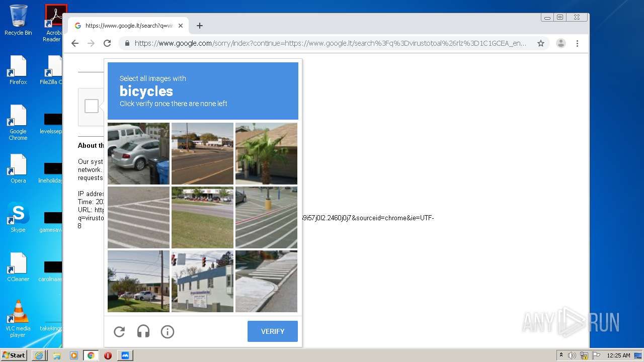The height and width of the screenshot is (362, 644).
Task: Select tile with traffic lights and white building
Action: (202, 282)
